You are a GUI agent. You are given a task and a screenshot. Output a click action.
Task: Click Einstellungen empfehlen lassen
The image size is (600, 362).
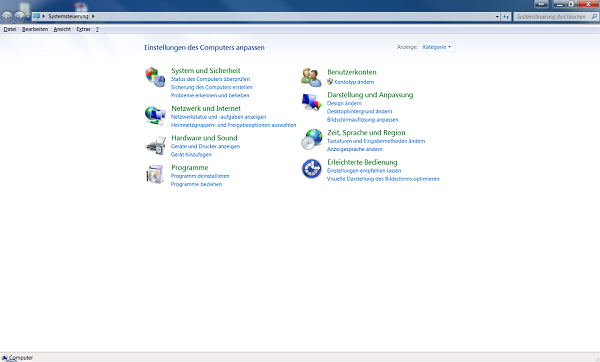point(364,171)
